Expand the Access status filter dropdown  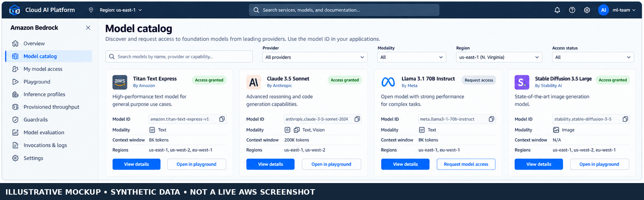pos(593,57)
